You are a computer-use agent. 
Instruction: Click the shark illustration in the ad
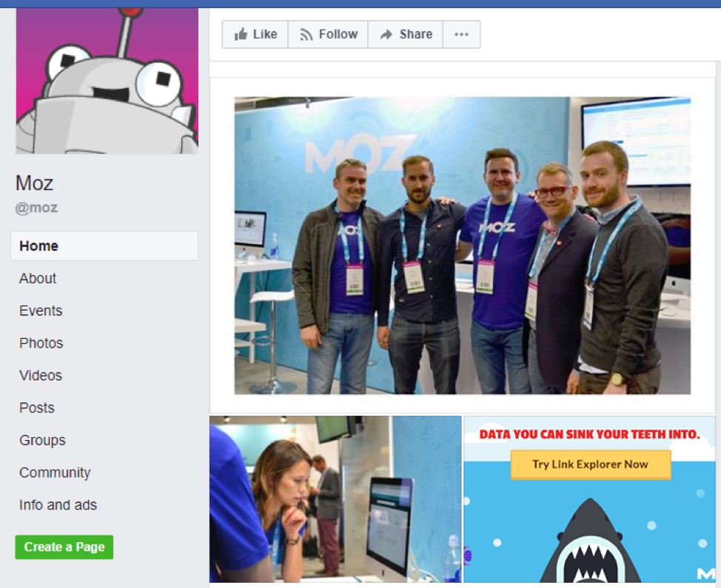(589, 544)
